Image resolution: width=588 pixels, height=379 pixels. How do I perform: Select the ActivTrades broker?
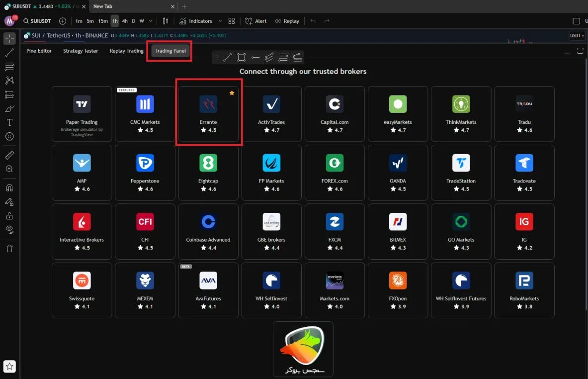click(271, 114)
